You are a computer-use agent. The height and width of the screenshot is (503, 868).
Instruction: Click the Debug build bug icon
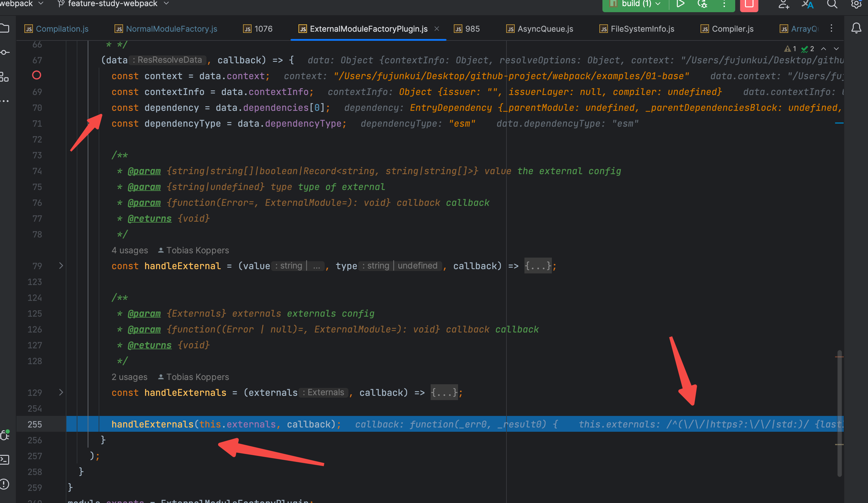tap(702, 4)
